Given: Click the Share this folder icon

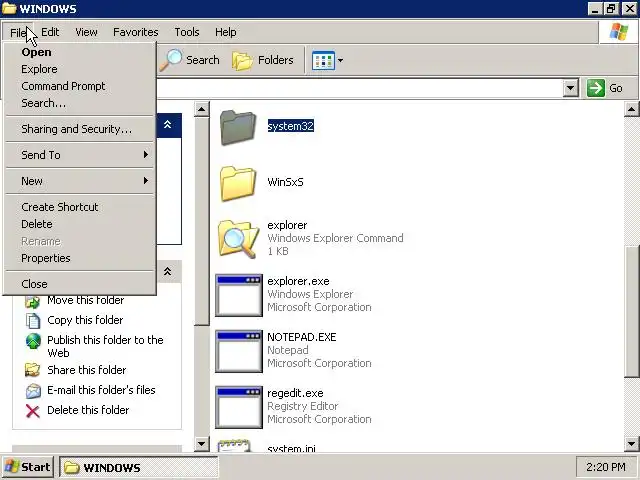Looking at the screenshot, I should pyautogui.click(x=33, y=370).
